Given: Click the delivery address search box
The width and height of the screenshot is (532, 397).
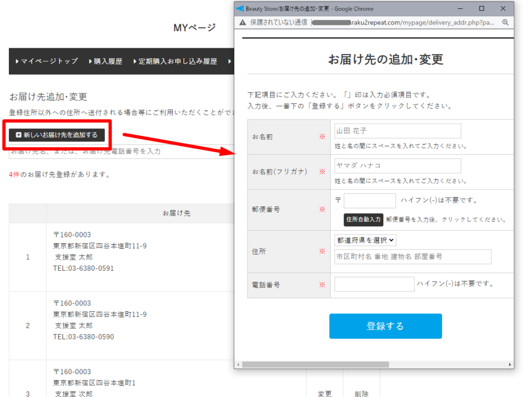Looking at the screenshot, I should click(x=119, y=152).
